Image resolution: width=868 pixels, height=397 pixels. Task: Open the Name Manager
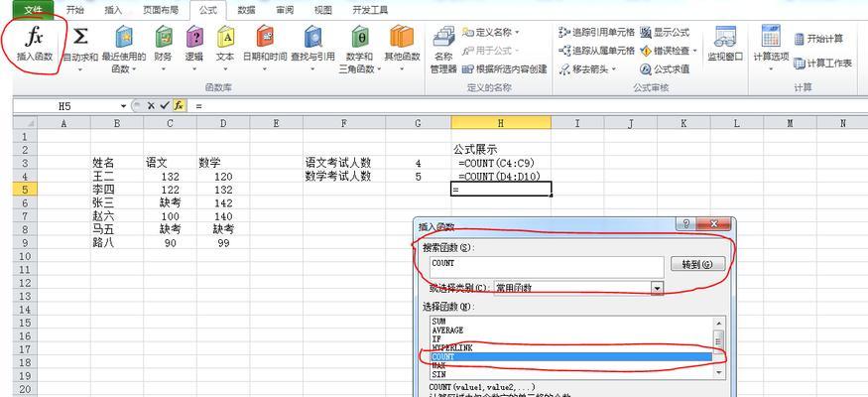pyautogui.click(x=443, y=50)
